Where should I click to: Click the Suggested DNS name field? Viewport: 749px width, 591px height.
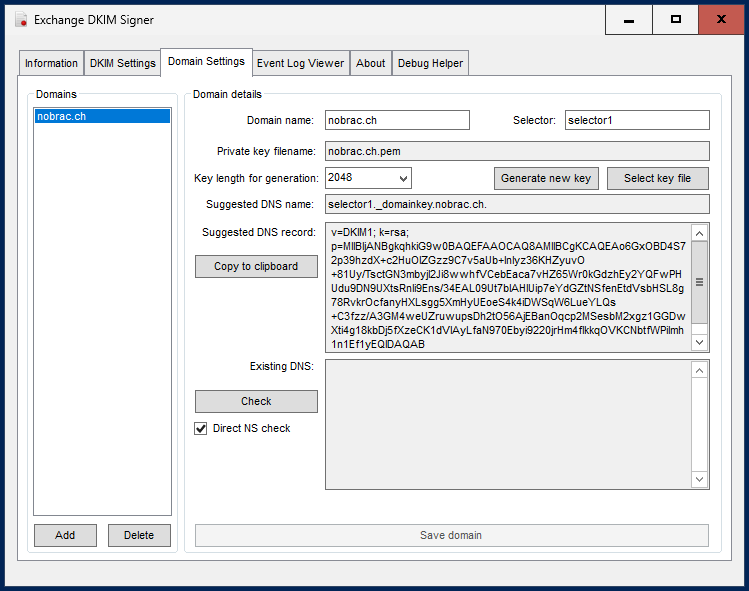(517, 204)
